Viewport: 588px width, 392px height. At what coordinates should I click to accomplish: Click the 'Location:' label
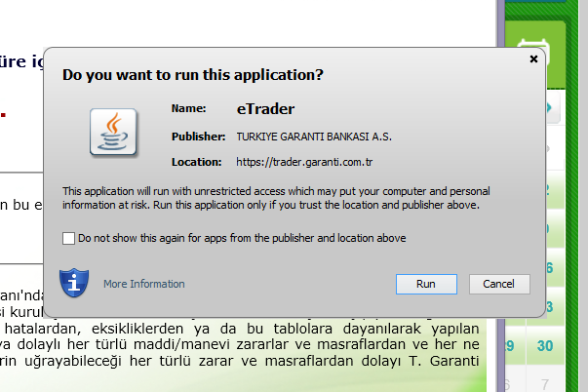pyautogui.click(x=197, y=162)
